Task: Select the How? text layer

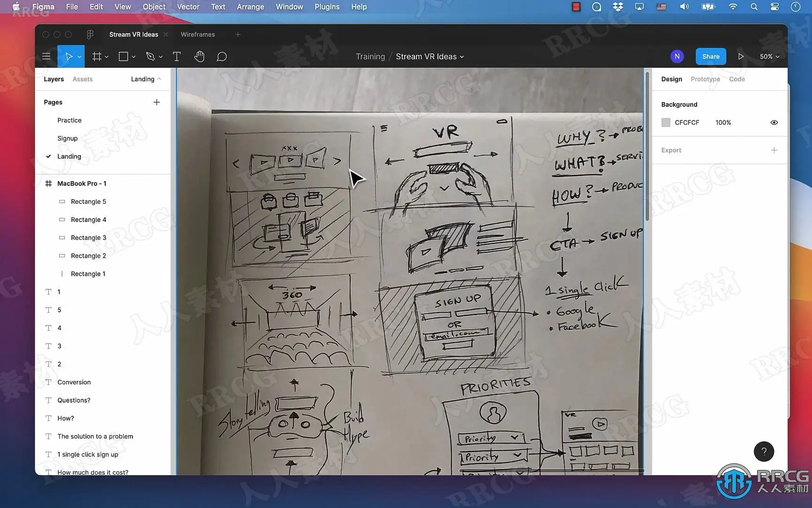Action: click(x=66, y=418)
